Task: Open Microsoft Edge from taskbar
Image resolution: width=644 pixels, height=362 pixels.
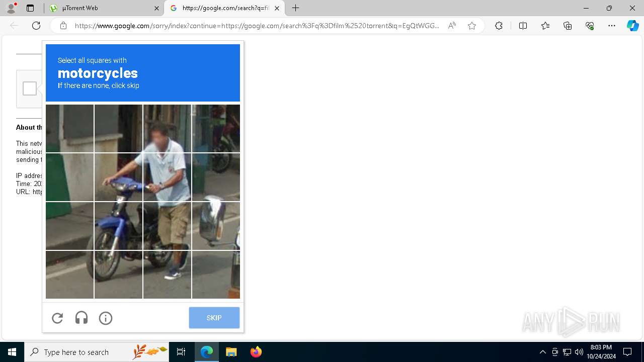Action: [207, 352]
